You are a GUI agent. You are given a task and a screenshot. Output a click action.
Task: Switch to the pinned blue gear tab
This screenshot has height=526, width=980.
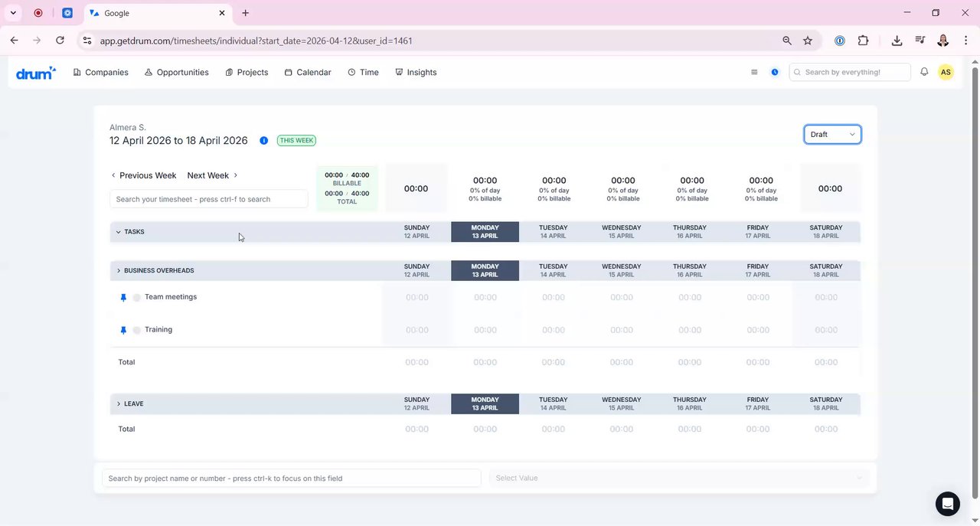[x=67, y=13]
